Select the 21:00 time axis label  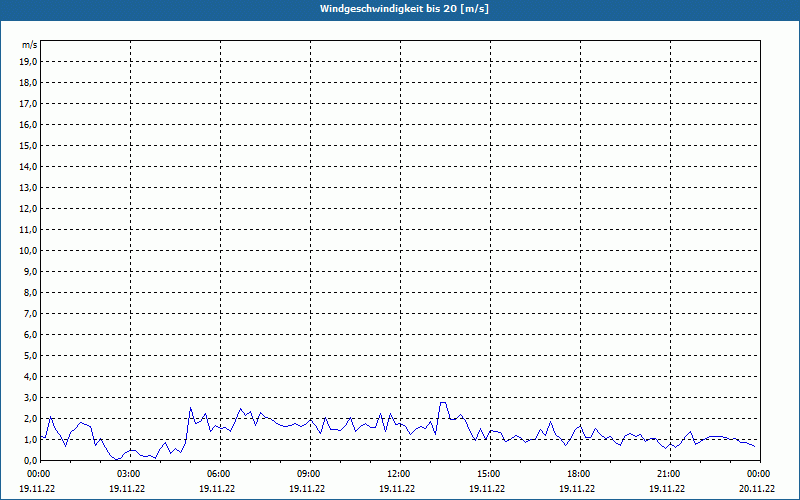click(668, 474)
